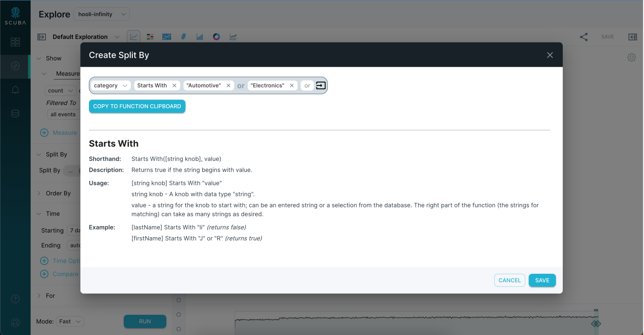644x335 pixels.
Task: Open the category field dropdown
Action: coord(111,85)
